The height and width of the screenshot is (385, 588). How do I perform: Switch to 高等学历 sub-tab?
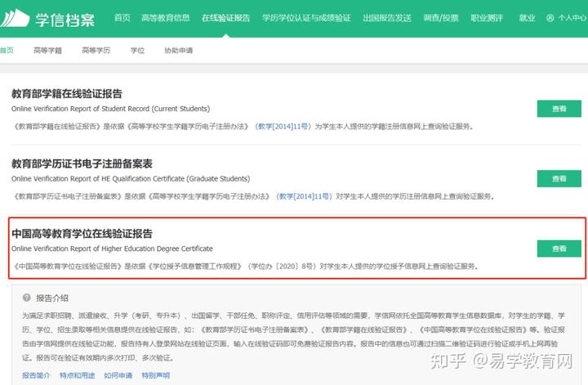click(96, 51)
